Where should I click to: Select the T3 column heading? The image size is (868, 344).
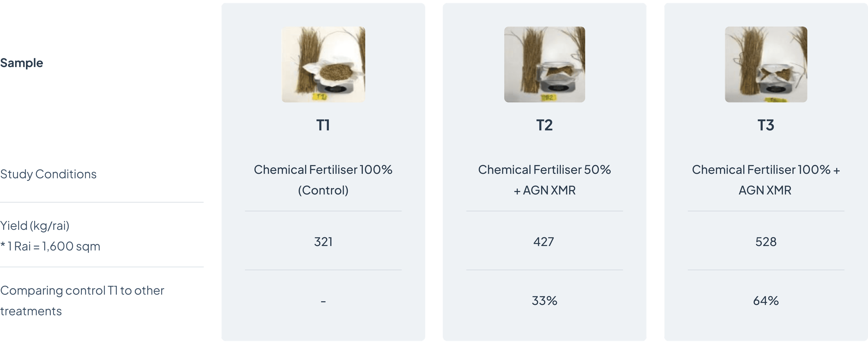(x=766, y=125)
